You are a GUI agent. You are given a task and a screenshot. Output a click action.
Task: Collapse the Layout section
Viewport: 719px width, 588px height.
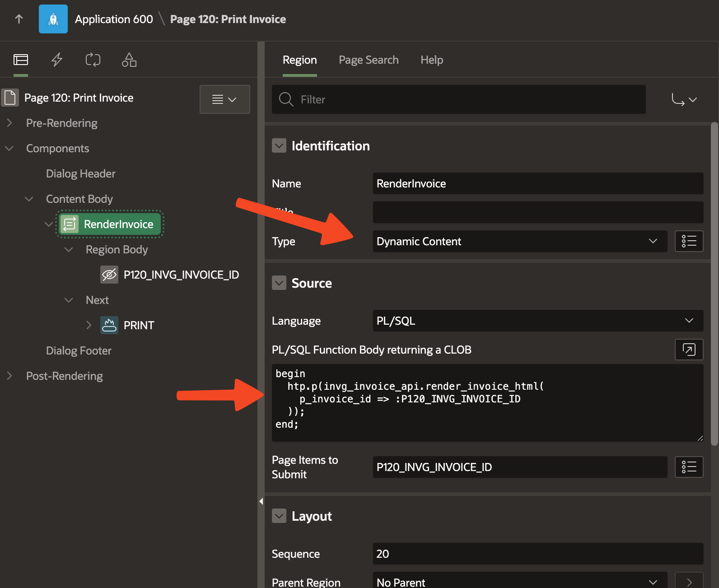[x=279, y=516]
